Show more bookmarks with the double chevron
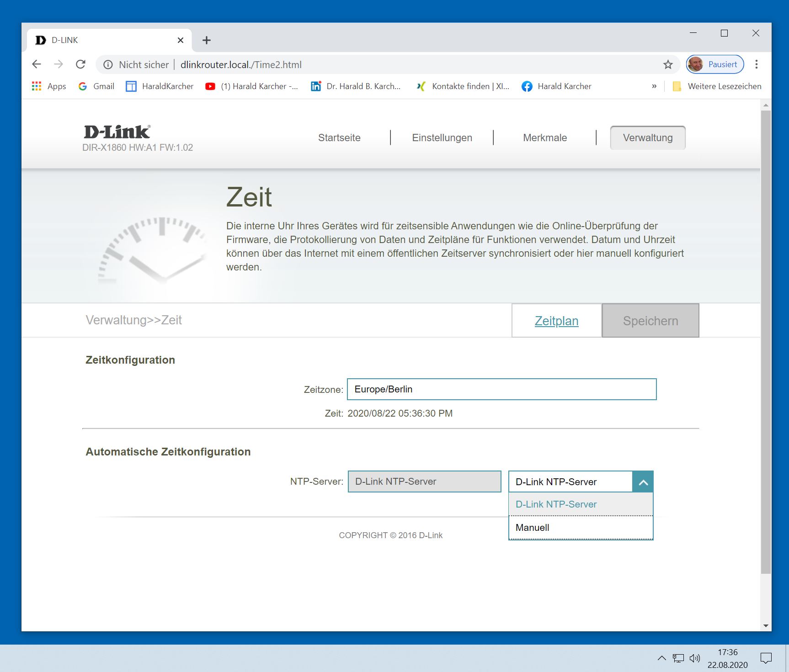The height and width of the screenshot is (672, 789). coord(654,86)
